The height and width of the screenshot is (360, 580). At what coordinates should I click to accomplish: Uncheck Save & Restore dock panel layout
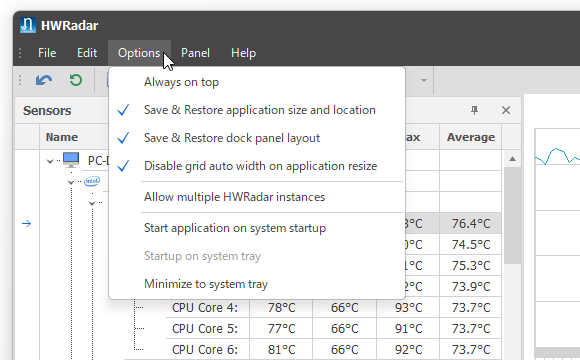click(x=257, y=138)
